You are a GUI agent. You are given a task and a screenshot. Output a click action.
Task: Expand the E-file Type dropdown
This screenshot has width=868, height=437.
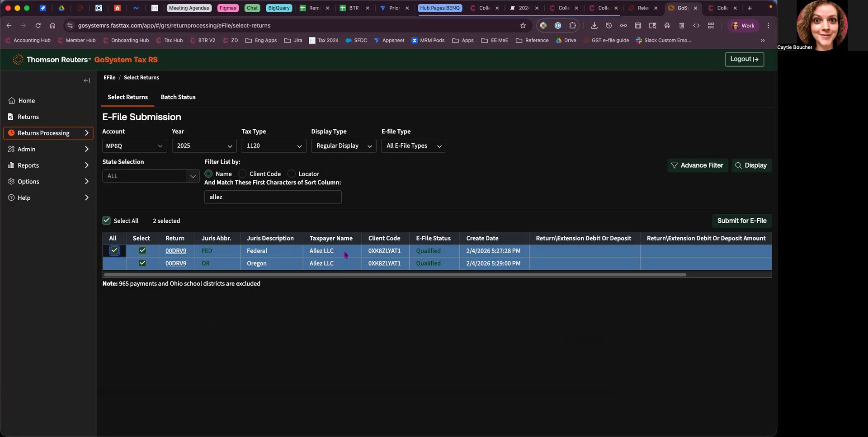[x=413, y=146]
